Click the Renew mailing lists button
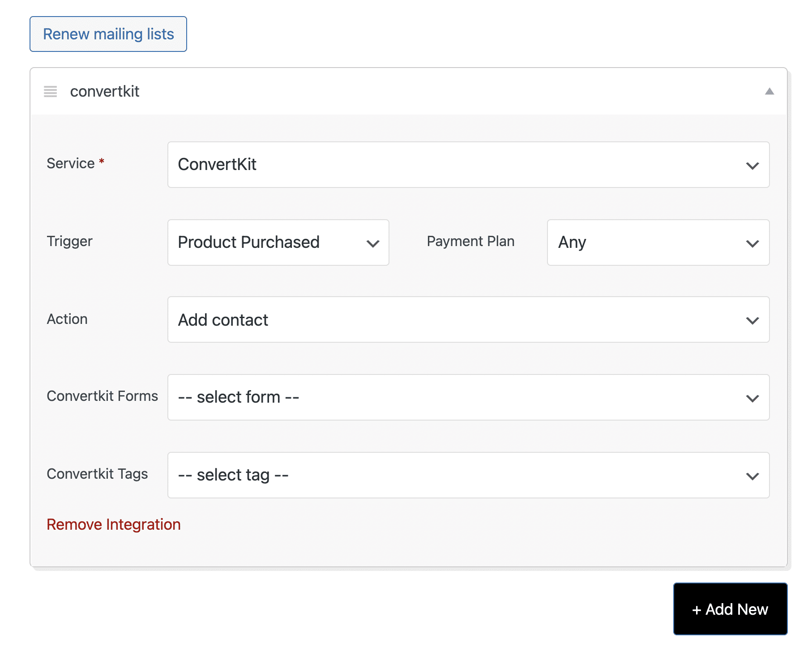812x655 pixels. click(x=108, y=34)
